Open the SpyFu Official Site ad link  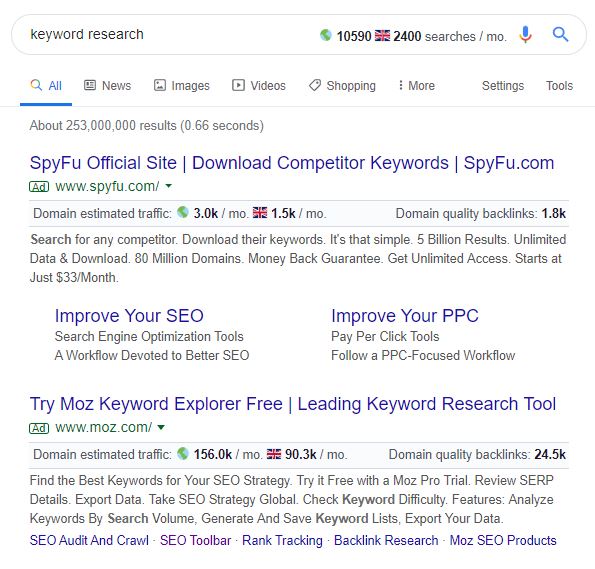point(292,163)
